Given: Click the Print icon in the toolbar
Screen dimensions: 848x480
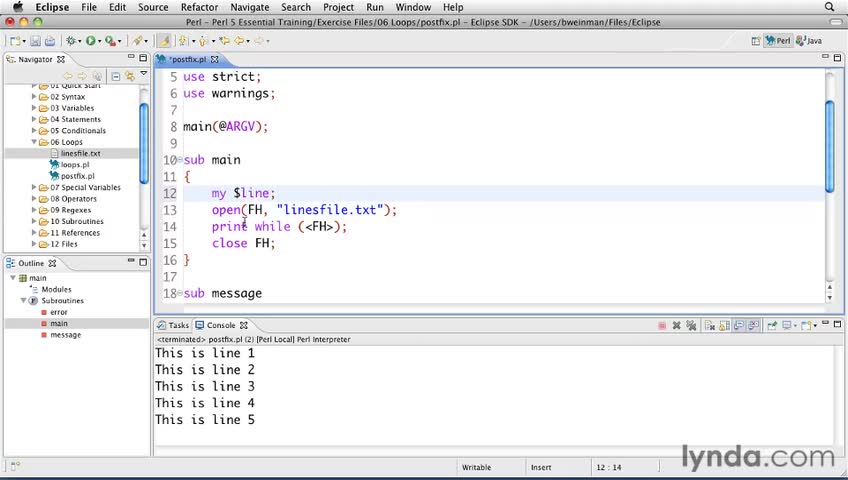Looking at the screenshot, I should pyautogui.click(x=50, y=41).
